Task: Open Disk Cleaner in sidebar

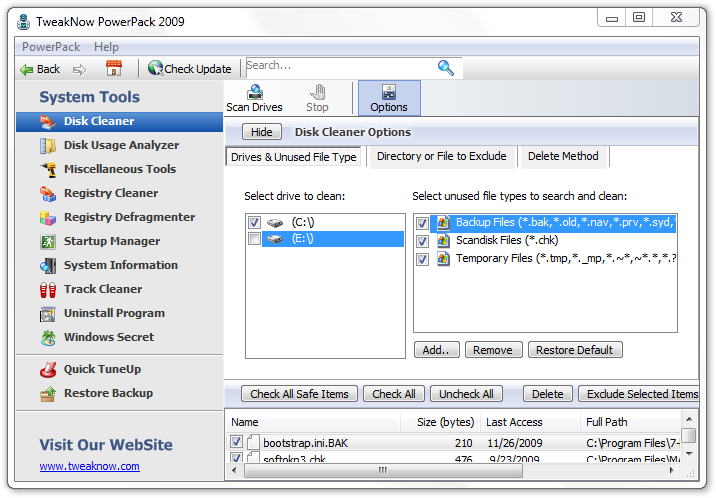Action: [x=119, y=121]
